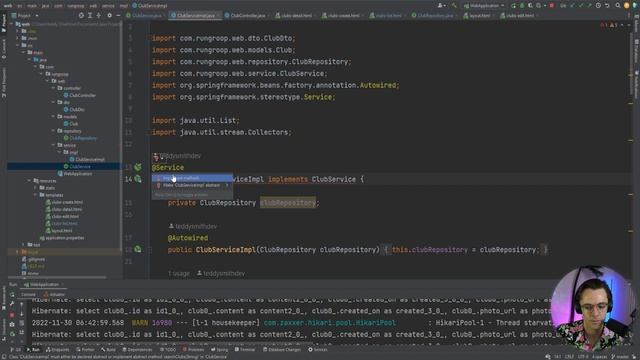The height and width of the screenshot is (360, 640).
Task: Open Console tab in Run panel
Action: 28,294
